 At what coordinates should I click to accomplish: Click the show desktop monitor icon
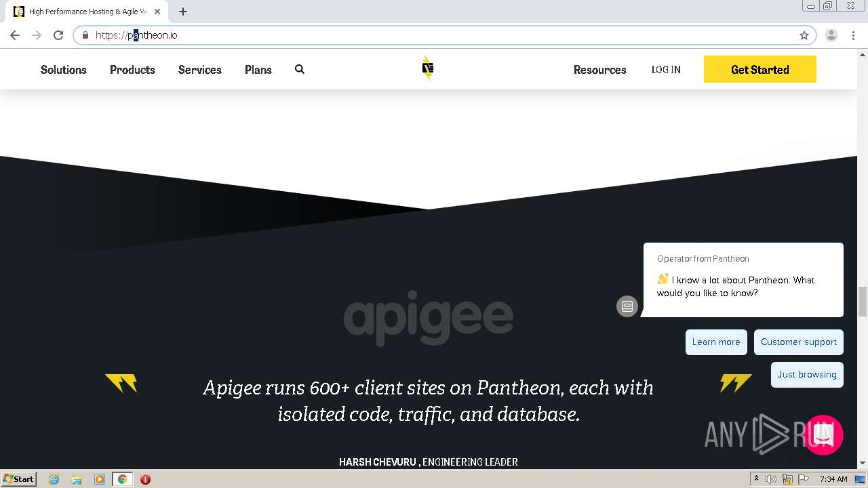pos(860,479)
